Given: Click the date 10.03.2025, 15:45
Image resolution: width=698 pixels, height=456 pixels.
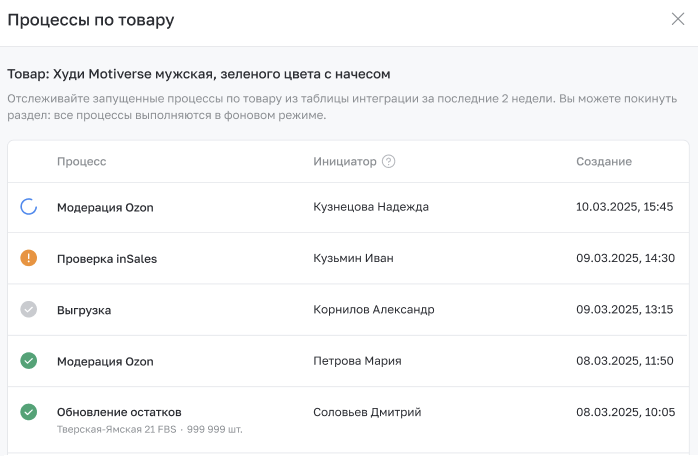Looking at the screenshot, I should (x=624, y=207).
